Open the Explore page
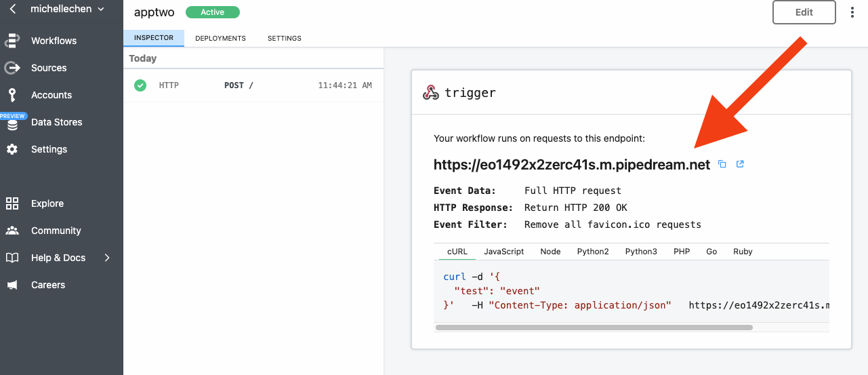868x375 pixels. point(47,203)
